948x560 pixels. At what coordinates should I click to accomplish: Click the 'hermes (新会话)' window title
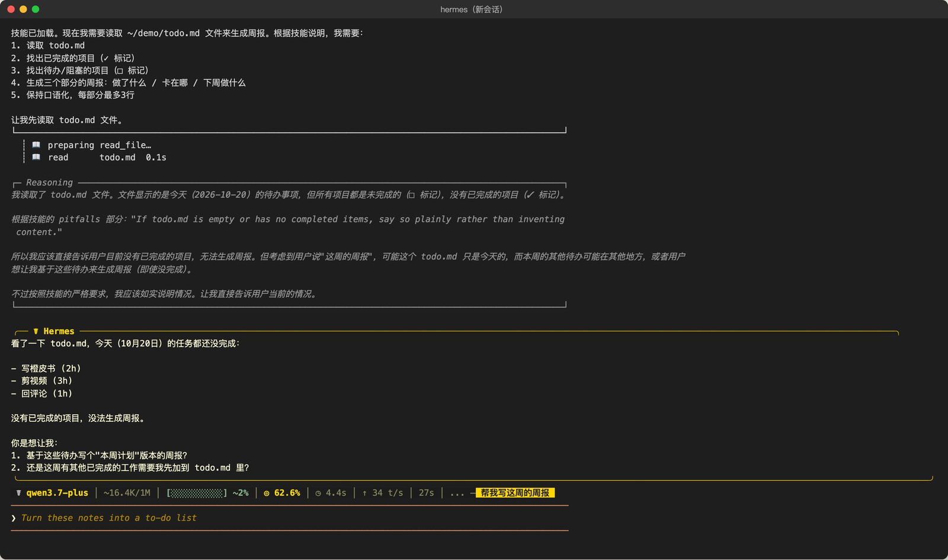tap(472, 9)
